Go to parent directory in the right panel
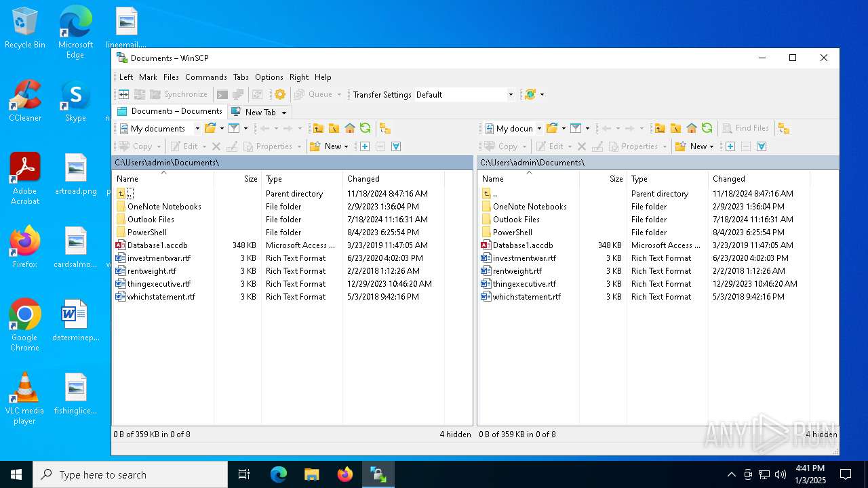 coord(660,128)
